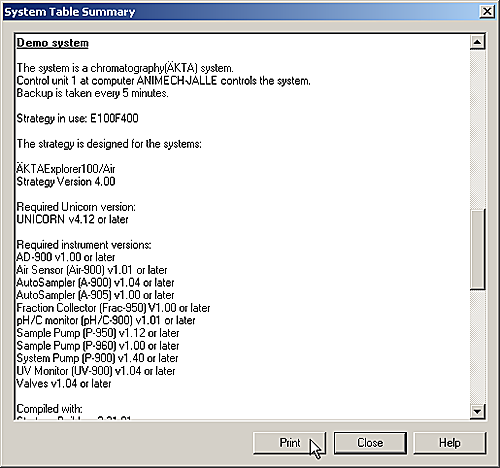Image resolution: width=500 pixels, height=468 pixels.
Task: Click the scrollbar track above the thumb
Action: [477, 129]
